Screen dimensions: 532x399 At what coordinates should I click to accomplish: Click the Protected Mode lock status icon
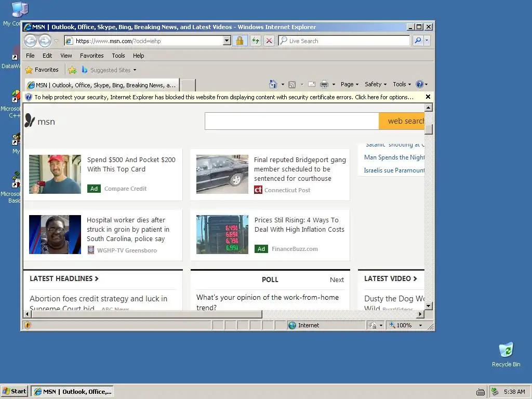tap(373, 325)
